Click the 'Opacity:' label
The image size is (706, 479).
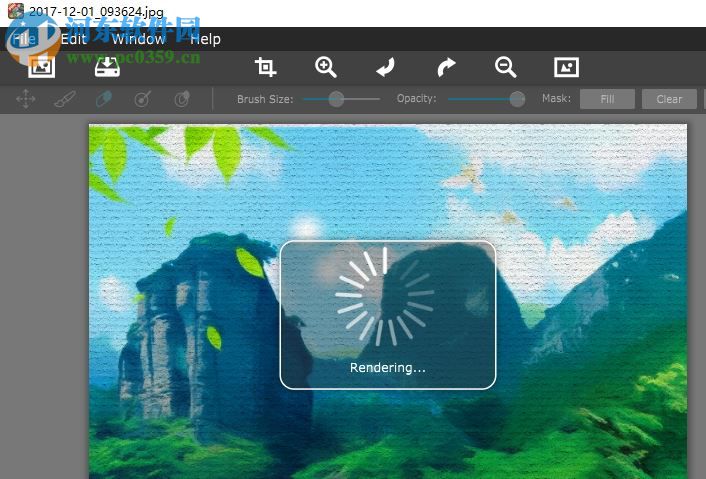416,99
